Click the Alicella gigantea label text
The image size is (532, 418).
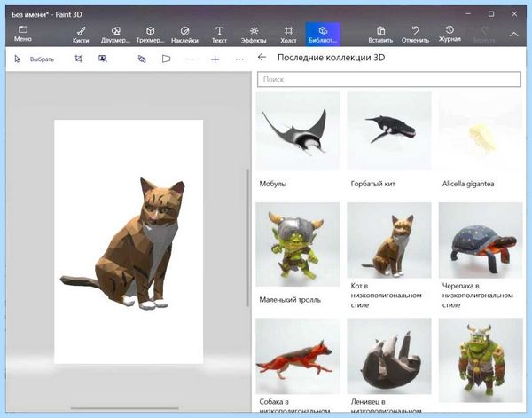point(468,184)
